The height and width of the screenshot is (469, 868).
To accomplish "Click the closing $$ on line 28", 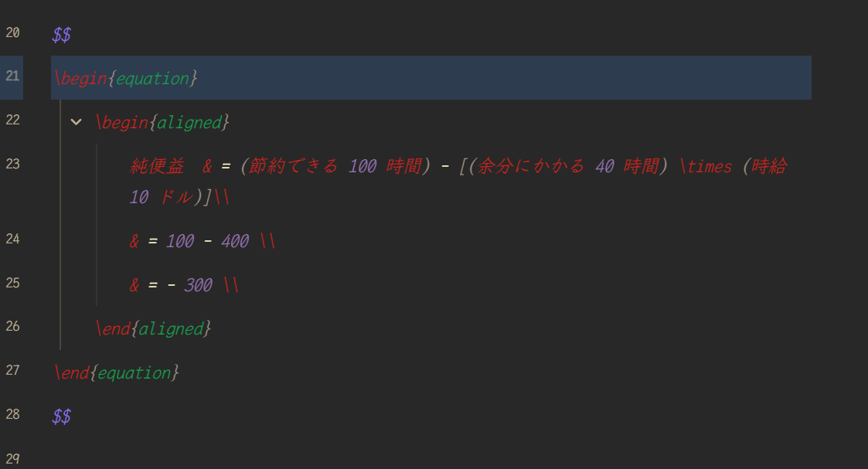I will coord(60,416).
